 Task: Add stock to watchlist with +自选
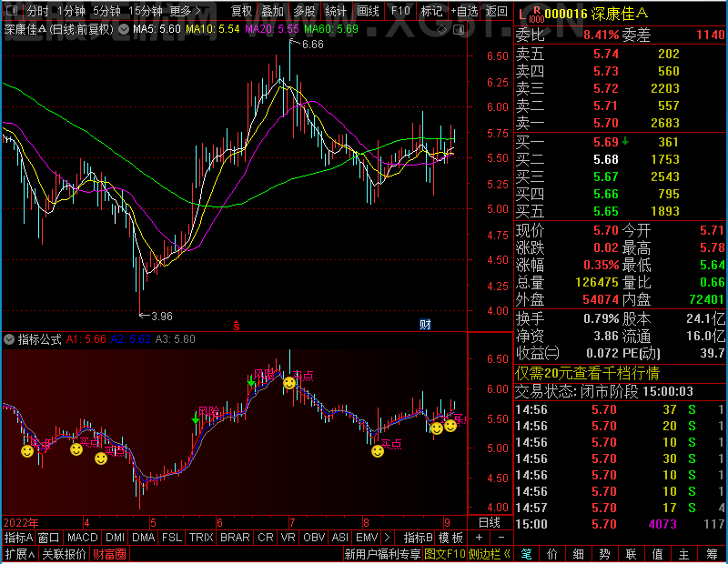(x=464, y=10)
